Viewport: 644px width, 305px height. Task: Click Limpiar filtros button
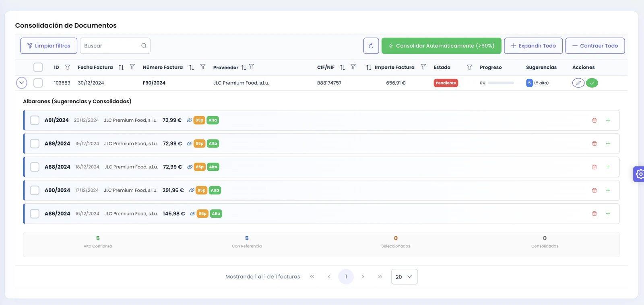[49, 46]
